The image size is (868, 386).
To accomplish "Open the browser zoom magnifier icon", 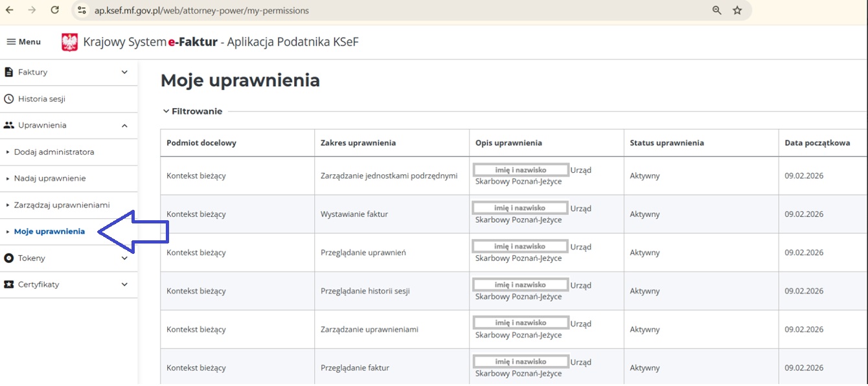I will coord(716,10).
